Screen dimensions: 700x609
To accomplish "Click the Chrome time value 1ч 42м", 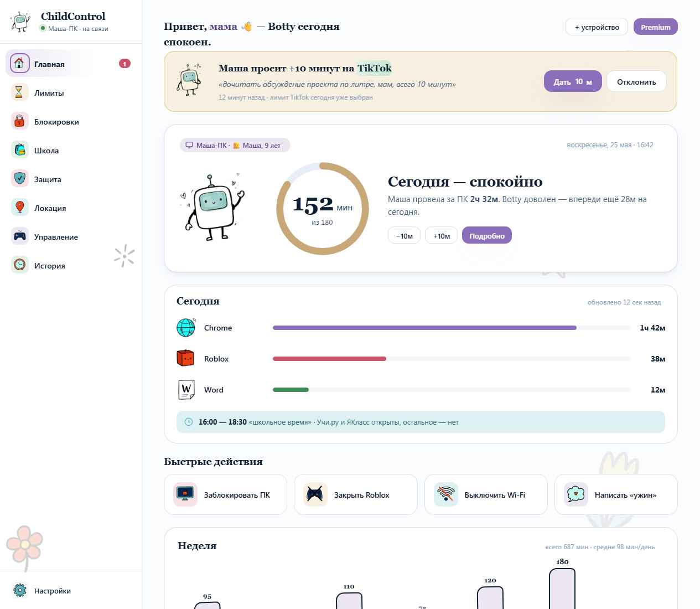I will (x=652, y=328).
